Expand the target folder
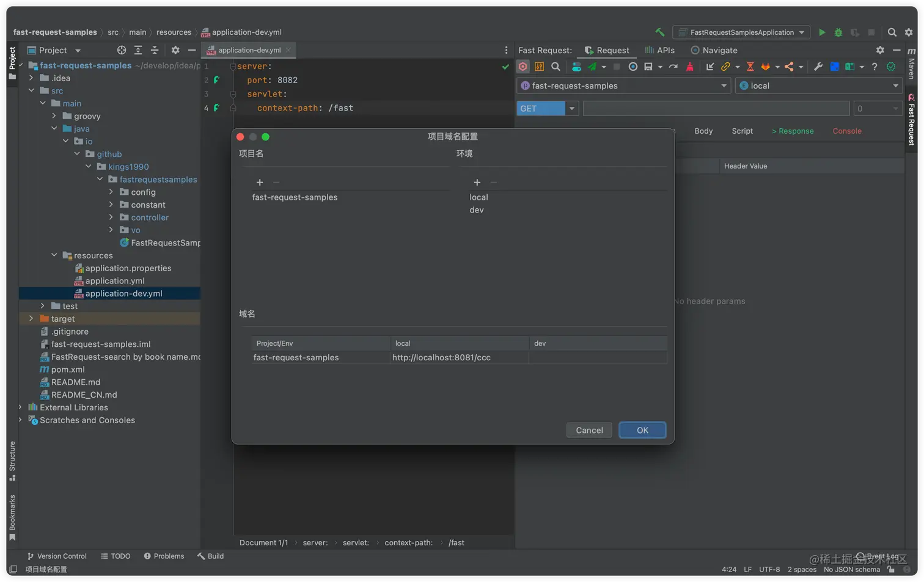This screenshot has height=582, width=924. click(x=31, y=319)
